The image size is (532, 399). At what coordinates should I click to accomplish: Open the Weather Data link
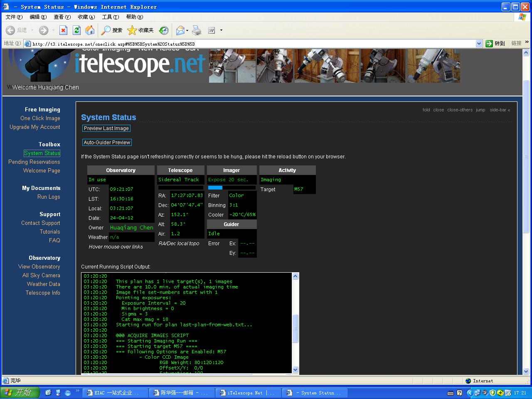(x=44, y=284)
